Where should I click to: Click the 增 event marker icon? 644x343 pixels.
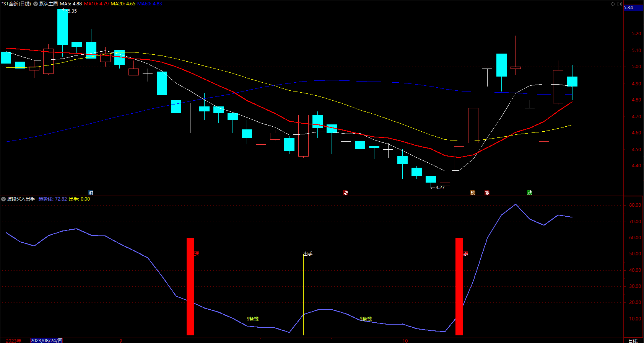(x=345, y=193)
